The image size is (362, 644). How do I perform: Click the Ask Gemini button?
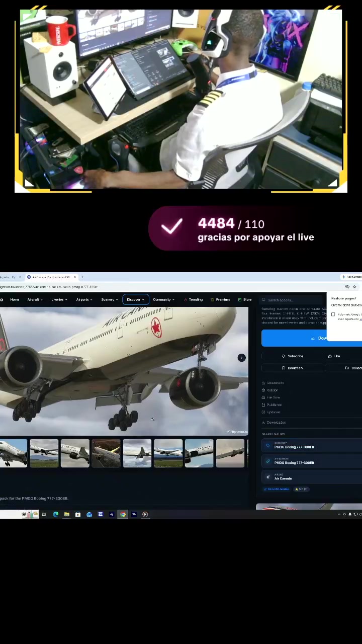click(x=352, y=277)
